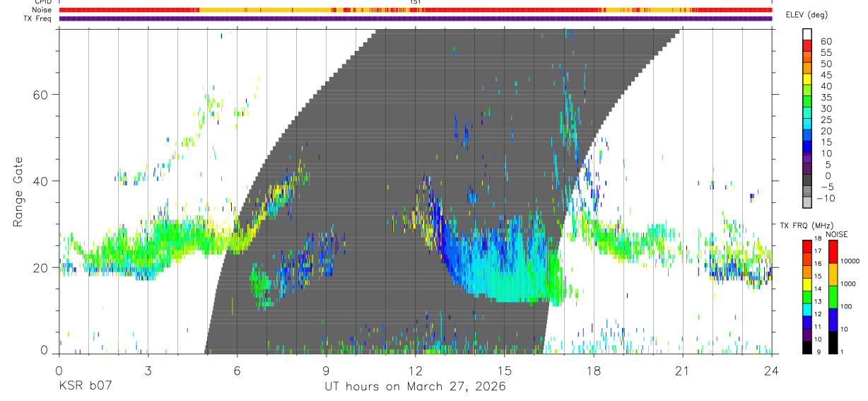Click the "151" CPID value at top
The image size is (868, 401).
(416, 2)
